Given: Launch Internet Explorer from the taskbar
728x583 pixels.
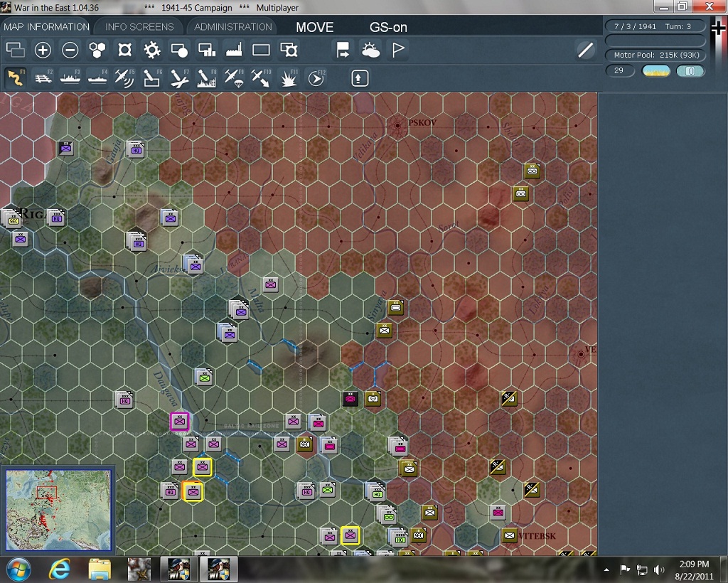Looking at the screenshot, I should pos(60,569).
